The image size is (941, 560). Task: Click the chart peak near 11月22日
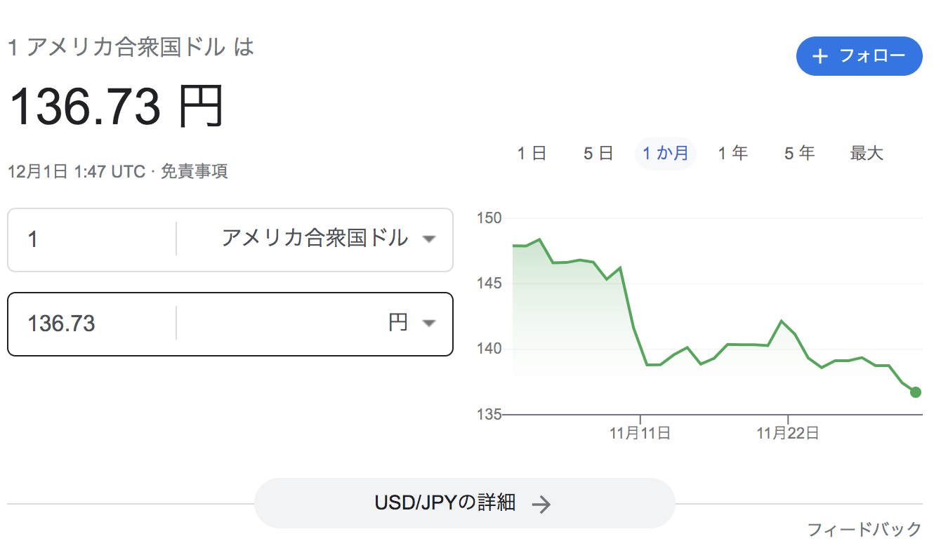coord(781,321)
